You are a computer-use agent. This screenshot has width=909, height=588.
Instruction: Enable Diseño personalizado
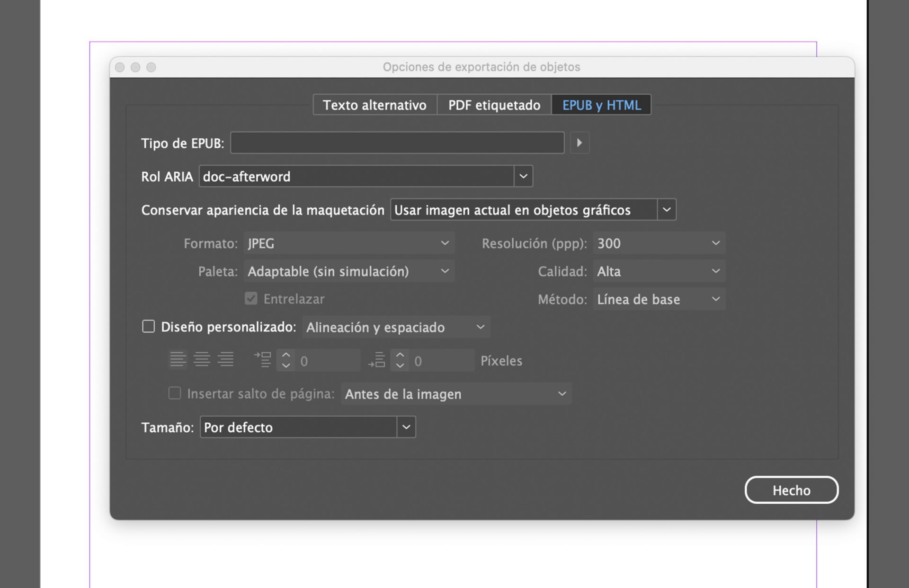coord(148,326)
